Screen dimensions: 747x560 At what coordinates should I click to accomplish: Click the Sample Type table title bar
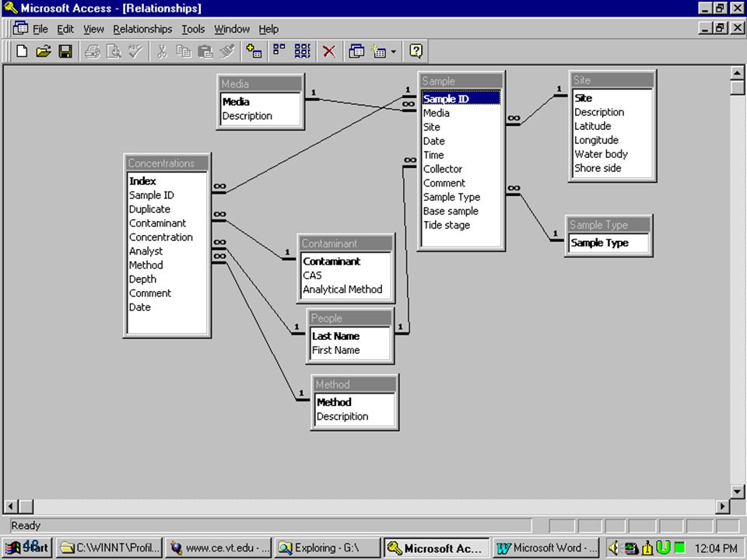tap(608, 225)
